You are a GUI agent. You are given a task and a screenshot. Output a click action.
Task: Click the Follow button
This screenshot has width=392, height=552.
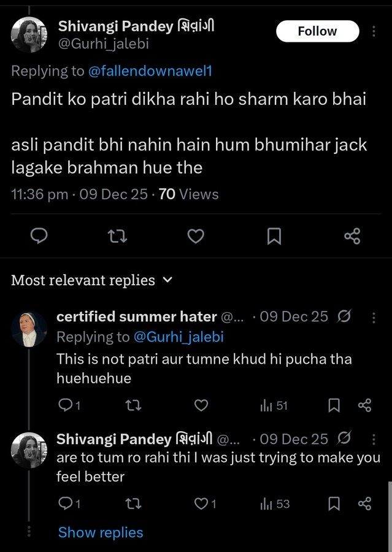click(317, 31)
